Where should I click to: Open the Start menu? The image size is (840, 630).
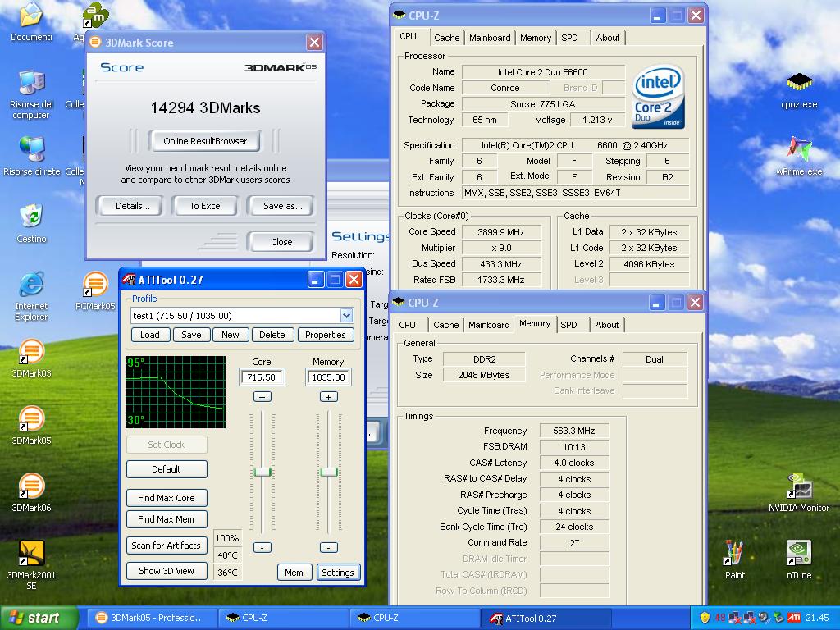(x=39, y=618)
